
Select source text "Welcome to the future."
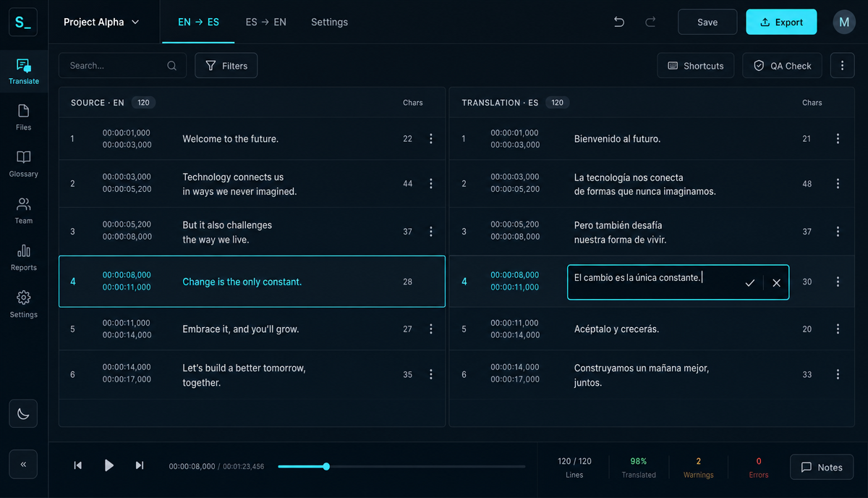click(x=230, y=139)
